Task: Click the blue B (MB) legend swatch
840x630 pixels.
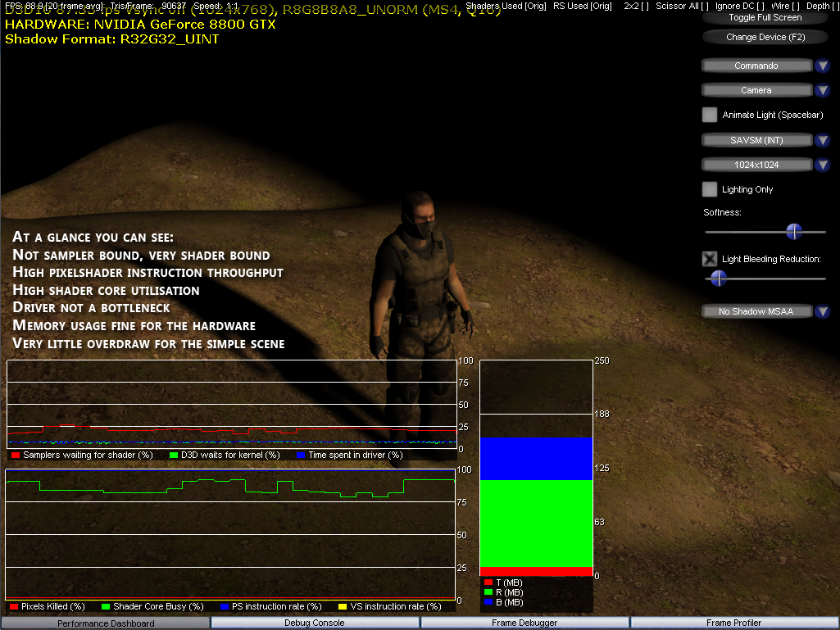Action: [x=488, y=602]
